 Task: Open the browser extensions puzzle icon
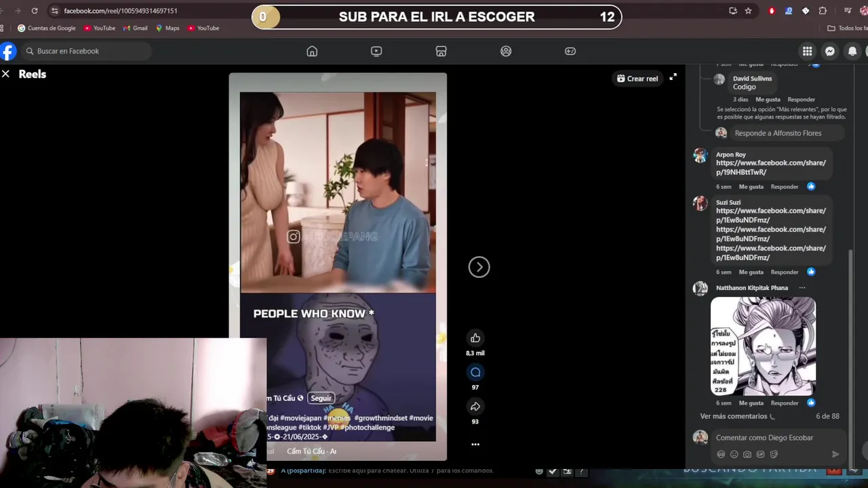click(x=823, y=11)
